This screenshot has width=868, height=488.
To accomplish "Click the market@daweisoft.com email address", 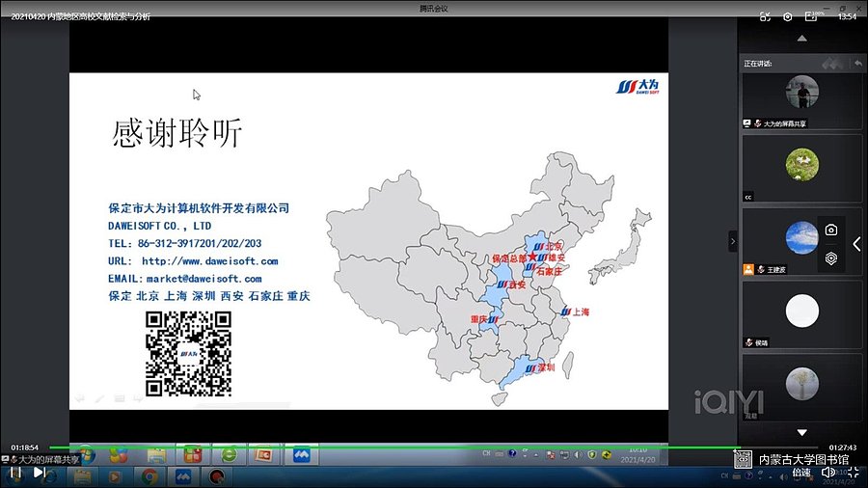I will pos(203,279).
